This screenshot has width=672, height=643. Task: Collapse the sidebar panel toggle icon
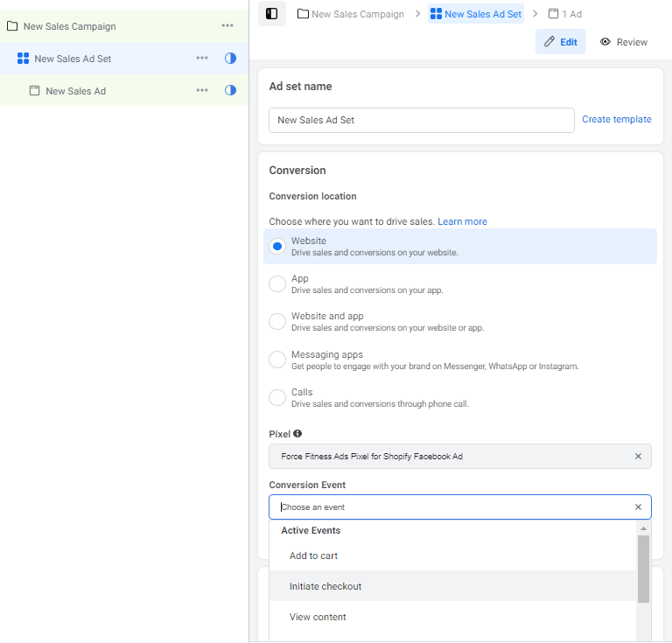[271, 14]
